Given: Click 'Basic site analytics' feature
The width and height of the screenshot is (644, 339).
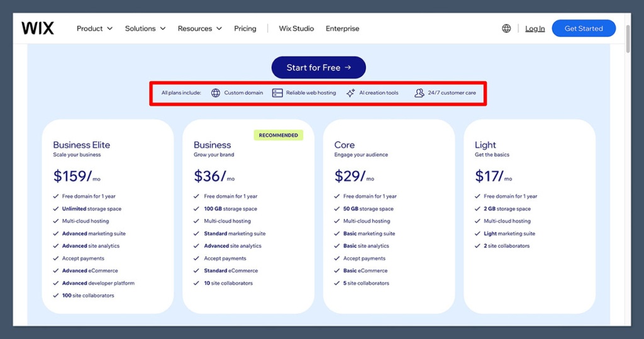Looking at the screenshot, I should [366, 246].
